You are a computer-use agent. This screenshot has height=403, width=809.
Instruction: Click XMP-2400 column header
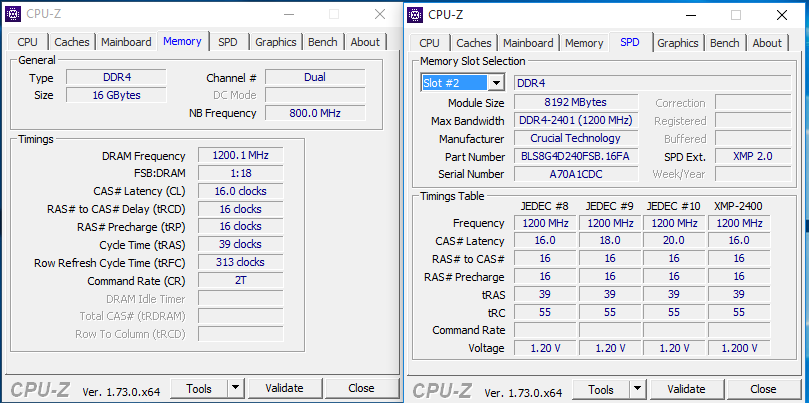pos(738,206)
